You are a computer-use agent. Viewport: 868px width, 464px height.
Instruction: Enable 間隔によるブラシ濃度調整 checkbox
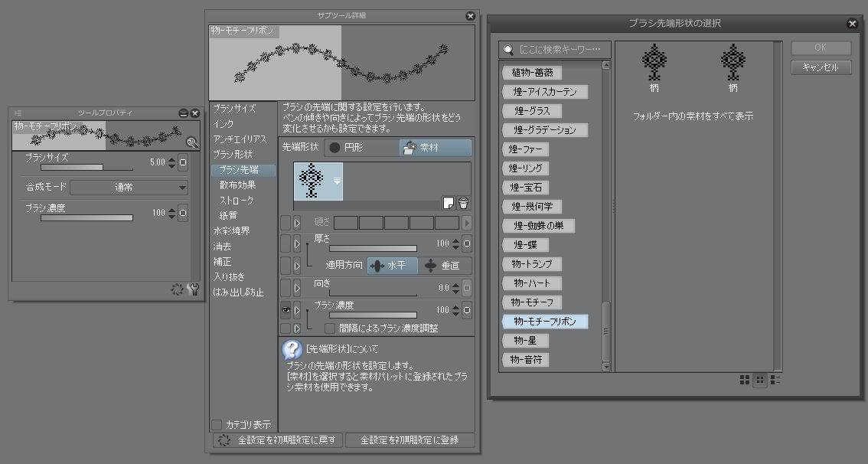click(x=330, y=328)
